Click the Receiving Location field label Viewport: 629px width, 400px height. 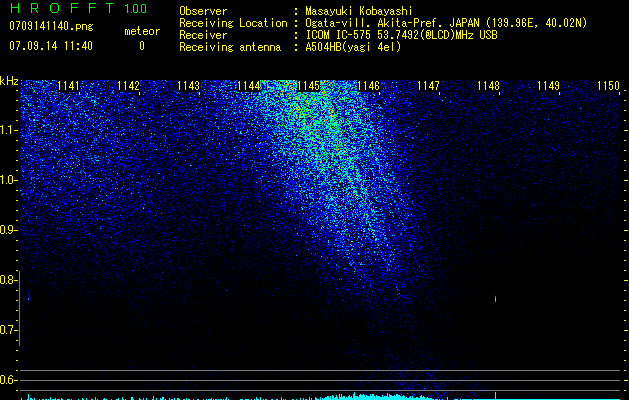pyautogui.click(x=233, y=23)
